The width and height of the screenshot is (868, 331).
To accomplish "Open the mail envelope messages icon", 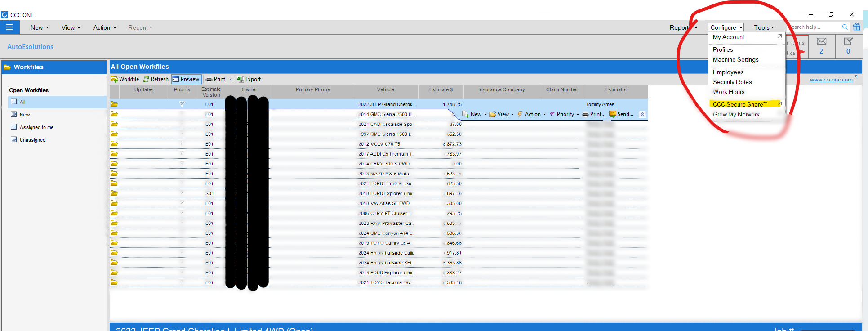I will 821,41.
